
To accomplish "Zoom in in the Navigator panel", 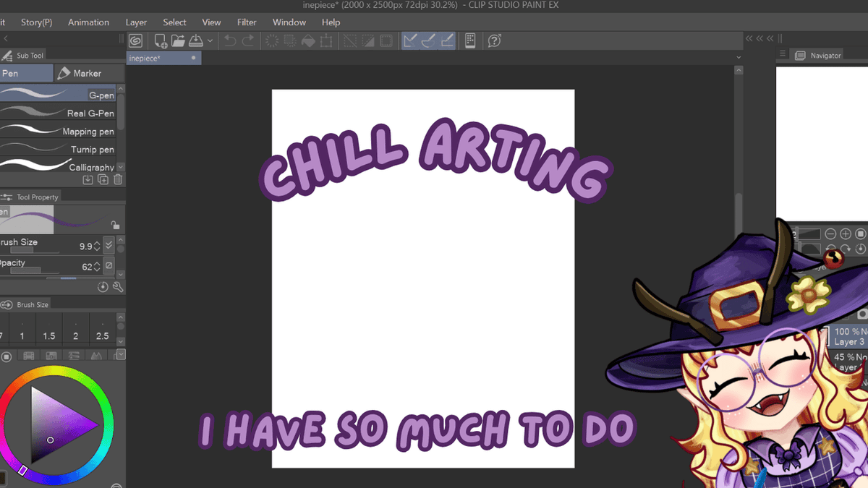I will coord(846,234).
